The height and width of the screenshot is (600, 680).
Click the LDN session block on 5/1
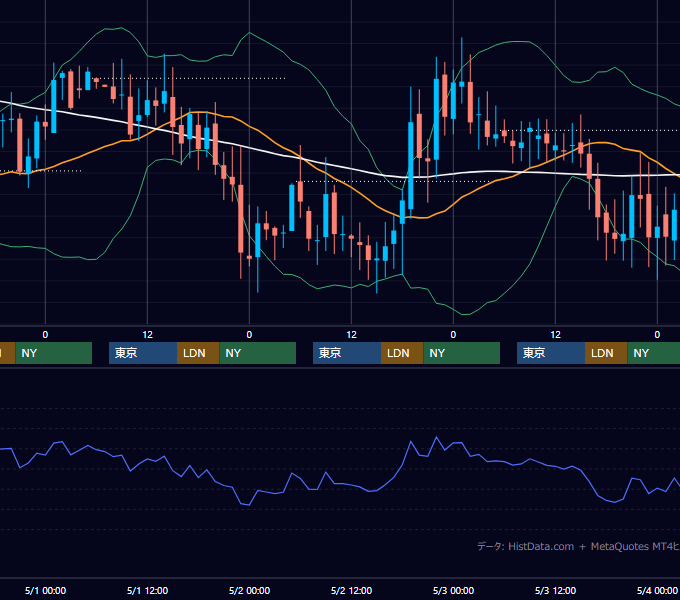[x=198, y=353]
